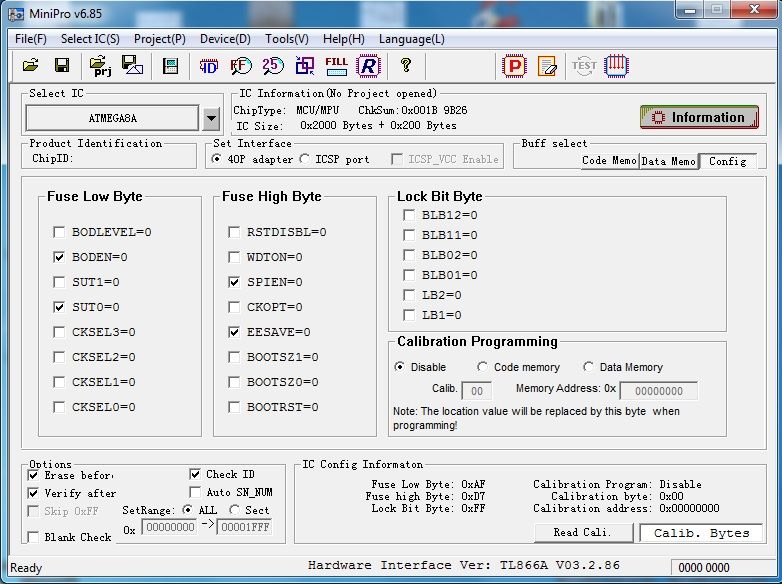Select the ICSP port radio button
This screenshot has height=584, width=782.
coord(305,159)
